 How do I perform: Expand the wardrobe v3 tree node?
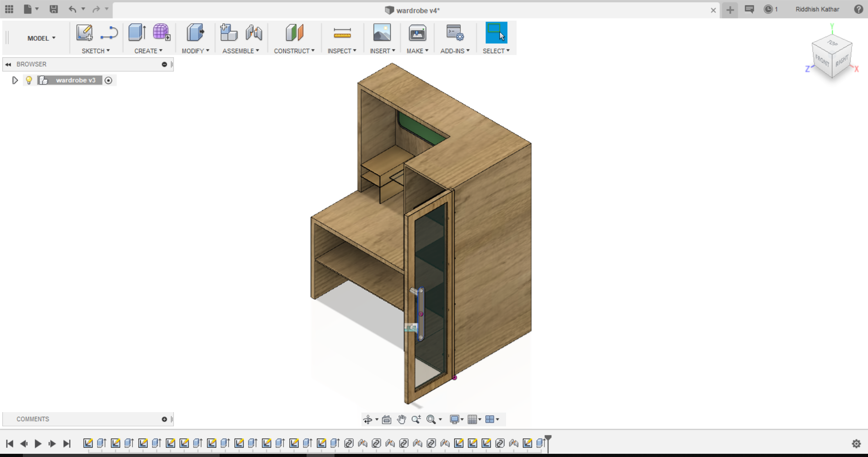coord(15,81)
